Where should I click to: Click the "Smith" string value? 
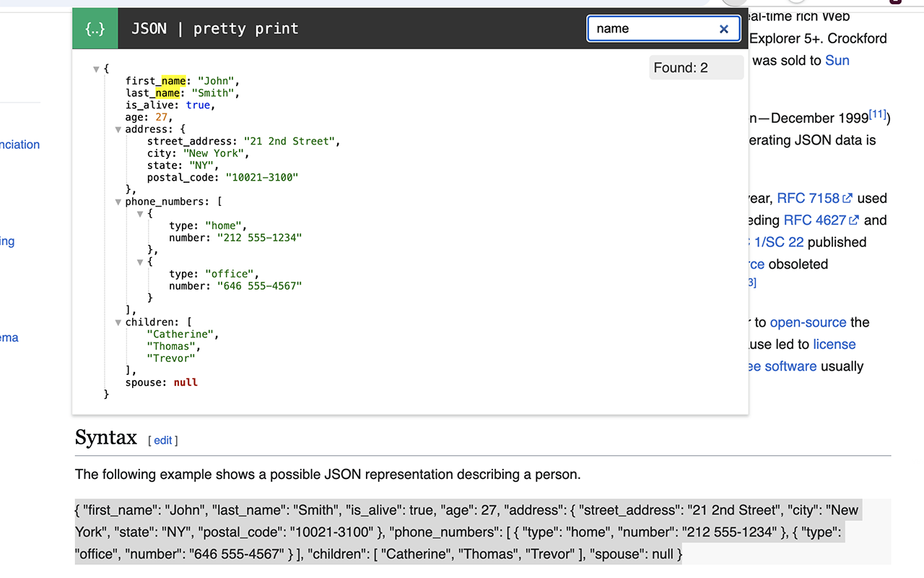click(x=213, y=93)
